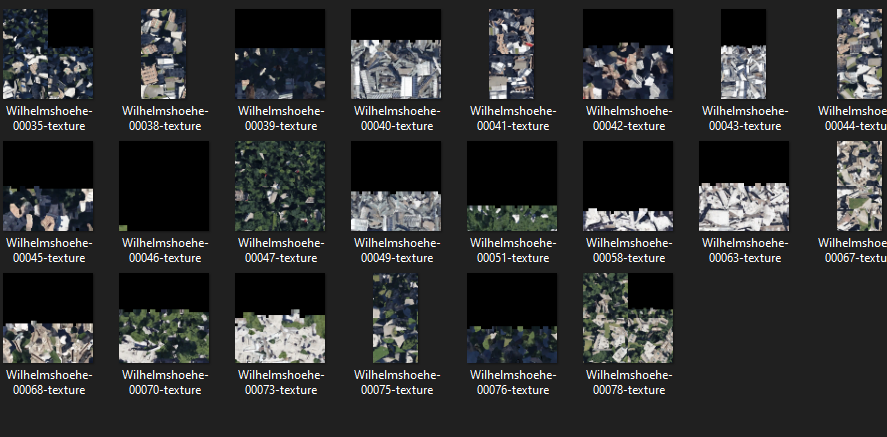Select Wilhelmshoehe-00051-texture thumbnail

coord(512,186)
